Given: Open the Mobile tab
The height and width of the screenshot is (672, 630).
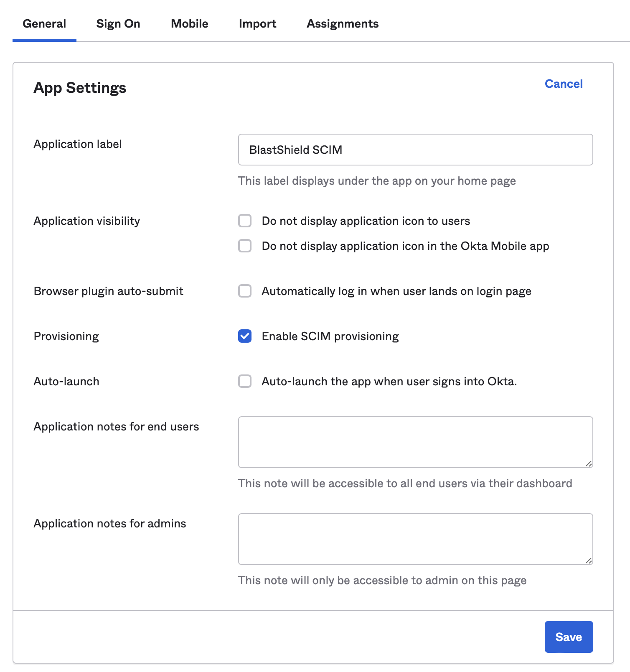Looking at the screenshot, I should 189,24.
